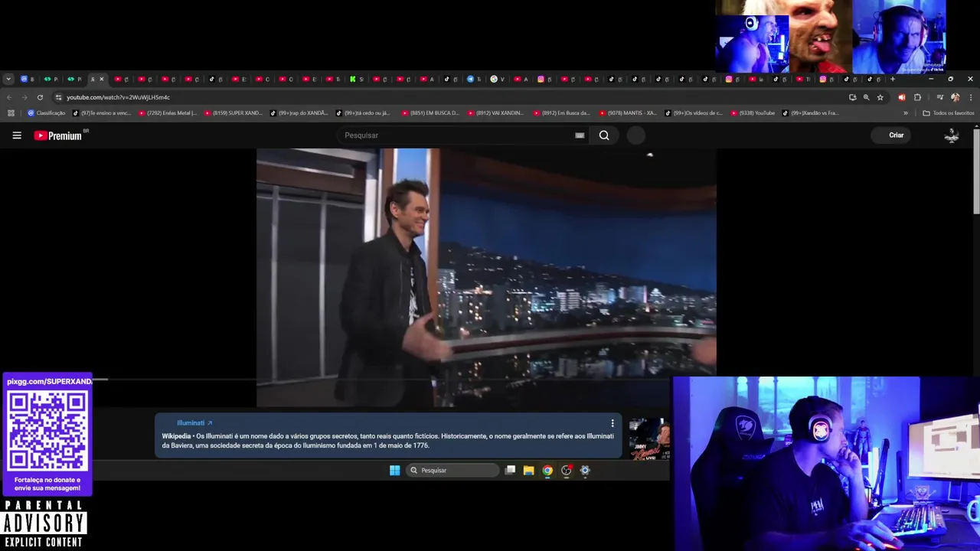
Task: View site information icon in address bar
Action: (x=58, y=97)
